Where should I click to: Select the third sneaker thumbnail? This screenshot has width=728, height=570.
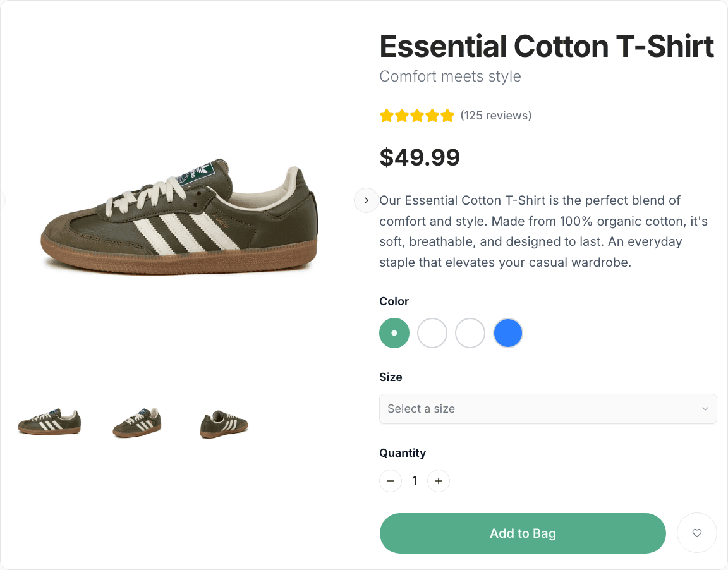(224, 422)
